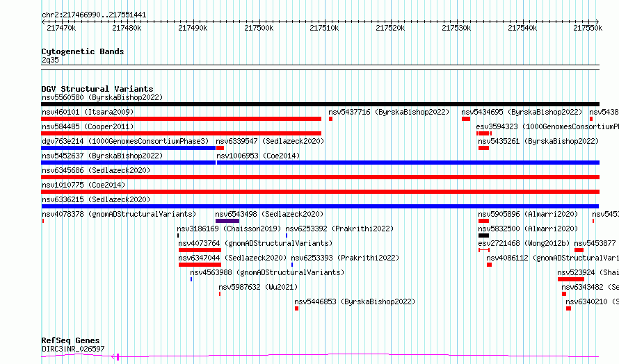The image size is (619, 364).
Task: Select the red nsv5435261 variant marker
Action: pyautogui.click(x=483, y=148)
